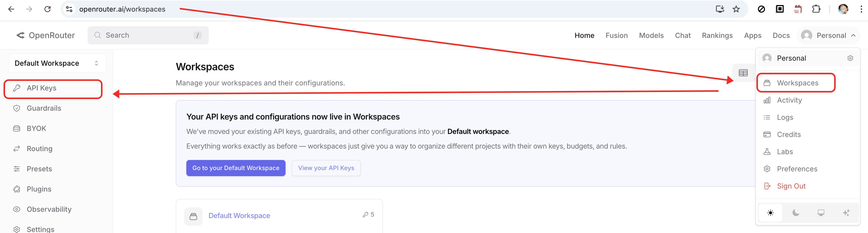Expand the Default Workspace switcher
The image size is (868, 233).
tap(57, 63)
